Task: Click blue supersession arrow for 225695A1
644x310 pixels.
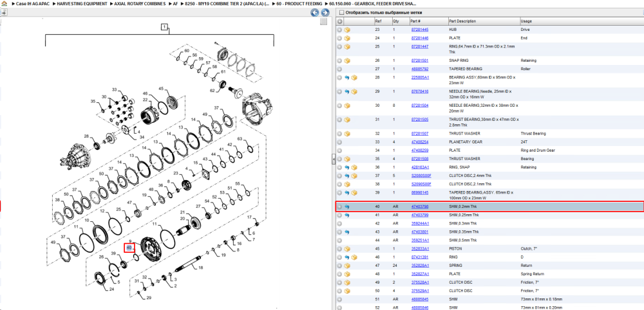Action: tap(347, 77)
